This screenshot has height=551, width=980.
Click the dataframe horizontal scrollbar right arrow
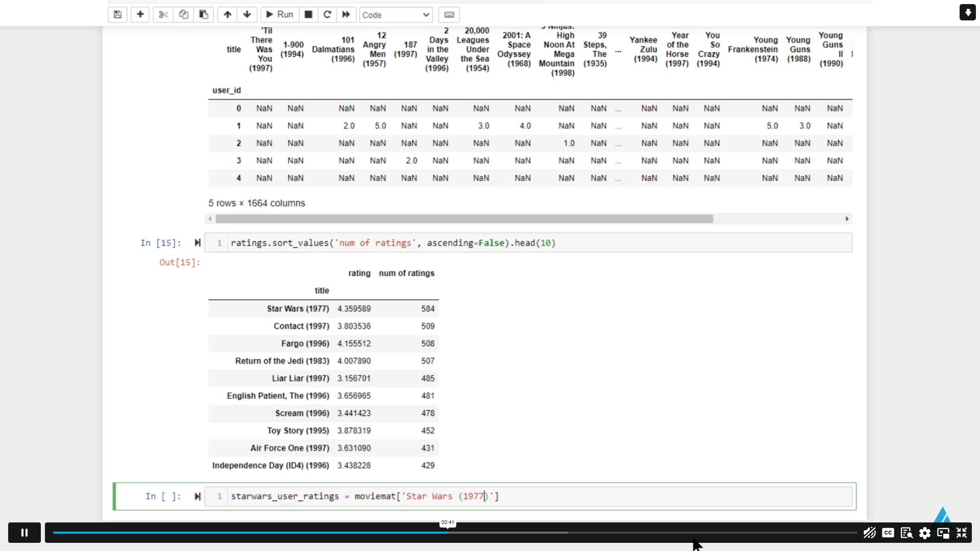coord(847,218)
